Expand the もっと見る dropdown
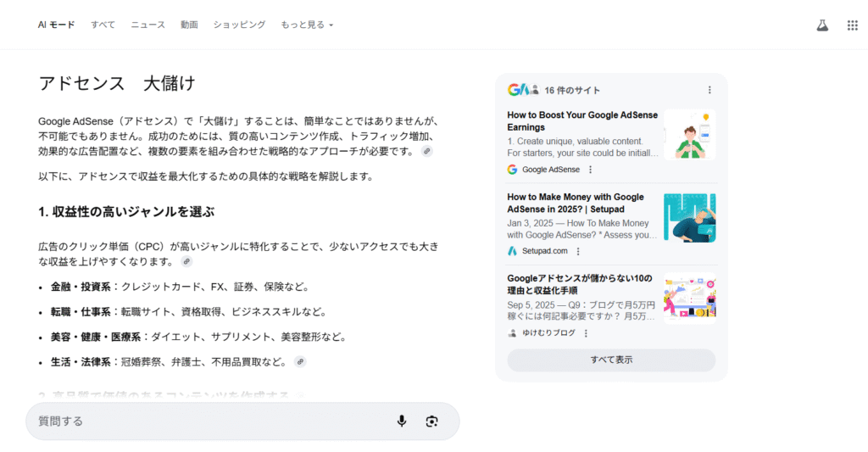This screenshot has height=452, width=868. (307, 25)
